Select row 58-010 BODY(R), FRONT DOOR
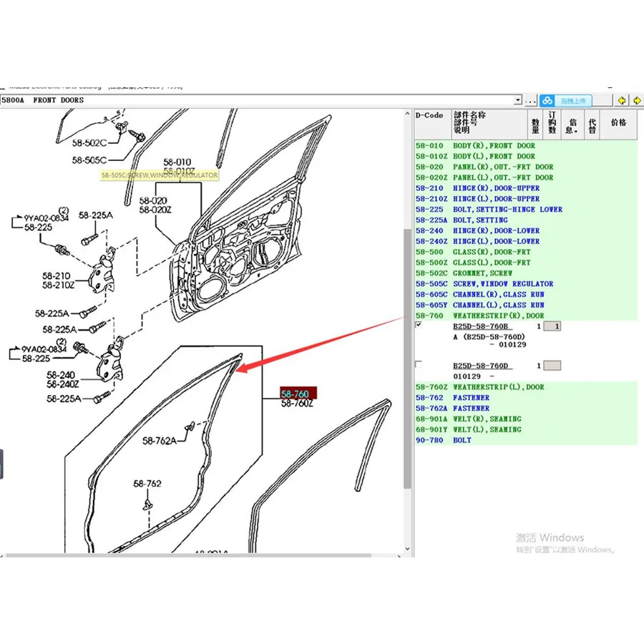The height and width of the screenshot is (644, 644). point(526,146)
